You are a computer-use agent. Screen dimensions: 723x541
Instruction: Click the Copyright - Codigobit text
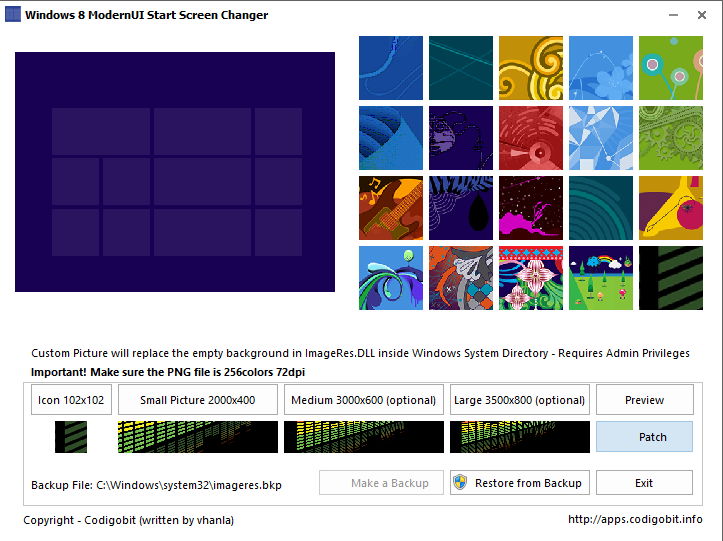point(129,520)
